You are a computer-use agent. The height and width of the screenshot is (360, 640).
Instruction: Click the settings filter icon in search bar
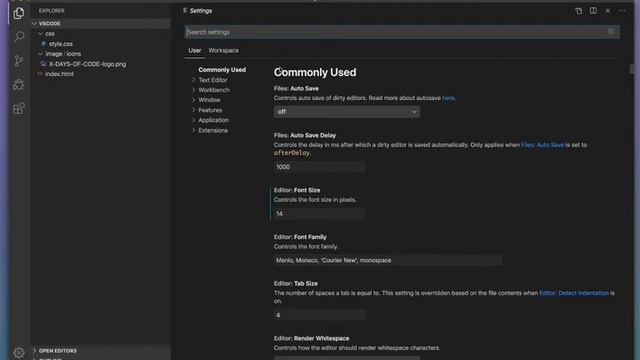611,31
